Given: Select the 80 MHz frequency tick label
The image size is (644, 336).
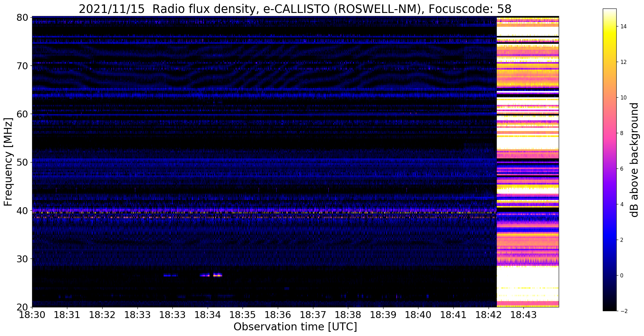Looking at the screenshot, I should pyautogui.click(x=22, y=17).
